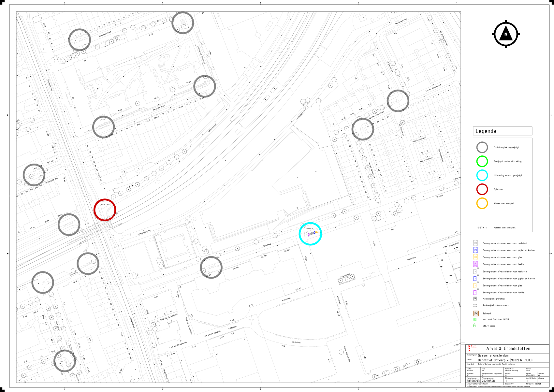Click the Legenda heading box
Screen dimensions: 554x392
pos(502,131)
